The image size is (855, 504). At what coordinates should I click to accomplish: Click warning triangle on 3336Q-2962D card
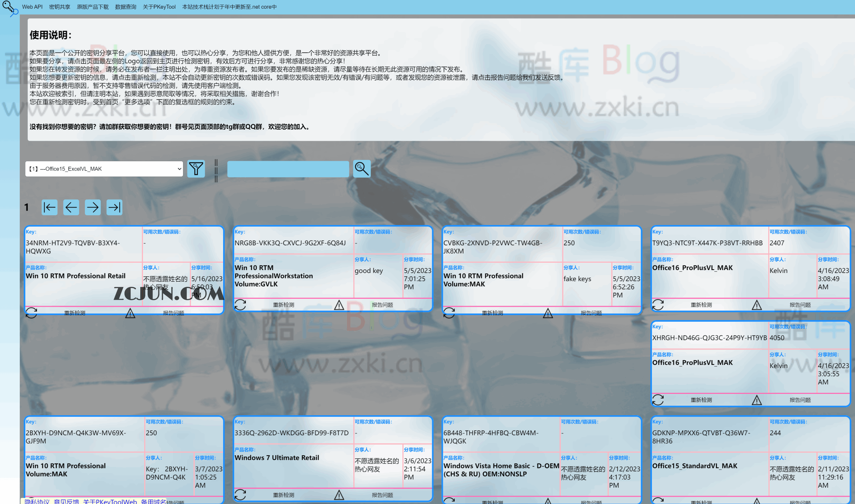[x=339, y=495]
